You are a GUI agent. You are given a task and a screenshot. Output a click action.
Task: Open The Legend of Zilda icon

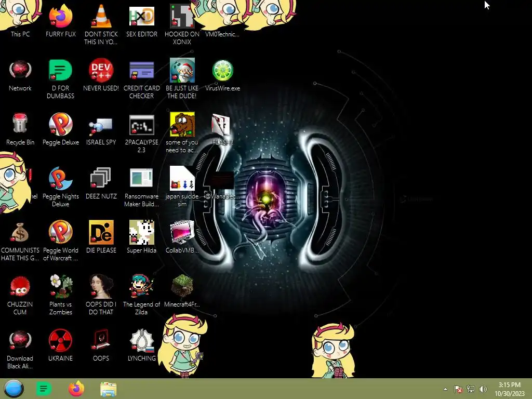tap(142, 286)
